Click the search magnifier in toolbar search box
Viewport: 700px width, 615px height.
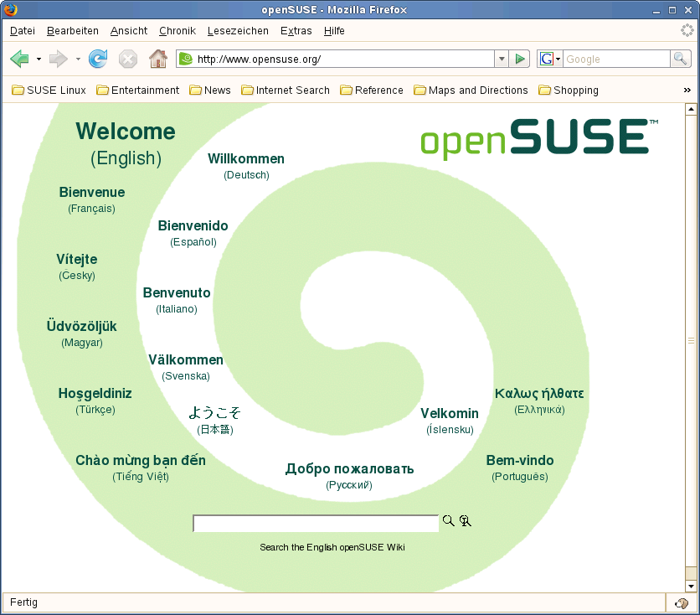681,59
